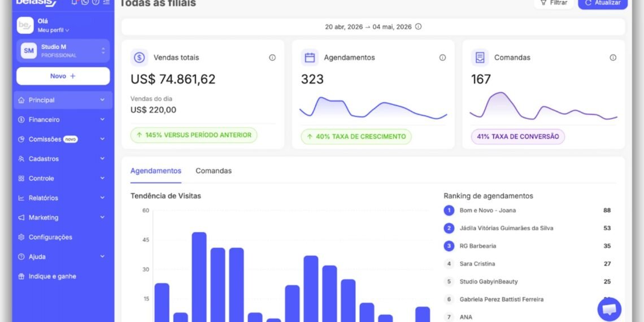This screenshot has height=322, width=644.
Task: Click the date range 20 abr, 2026 → 04 mai, 2026
Action: click(x=368, y=27)
